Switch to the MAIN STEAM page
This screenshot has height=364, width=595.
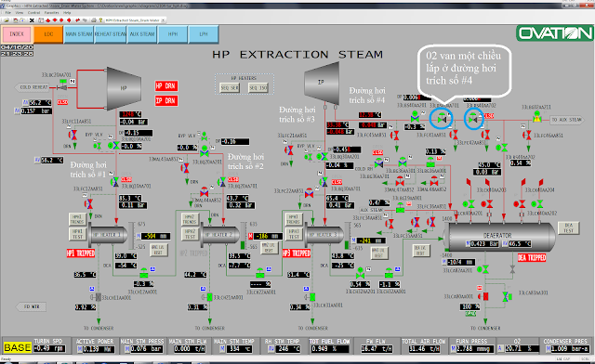[x=78, y=34]
